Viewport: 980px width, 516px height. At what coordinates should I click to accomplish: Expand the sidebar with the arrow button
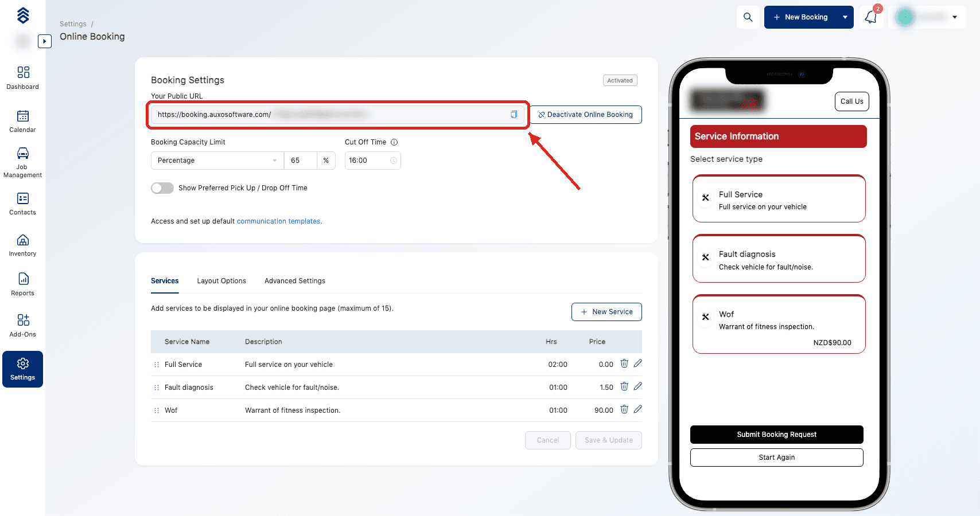pos(45,41)
